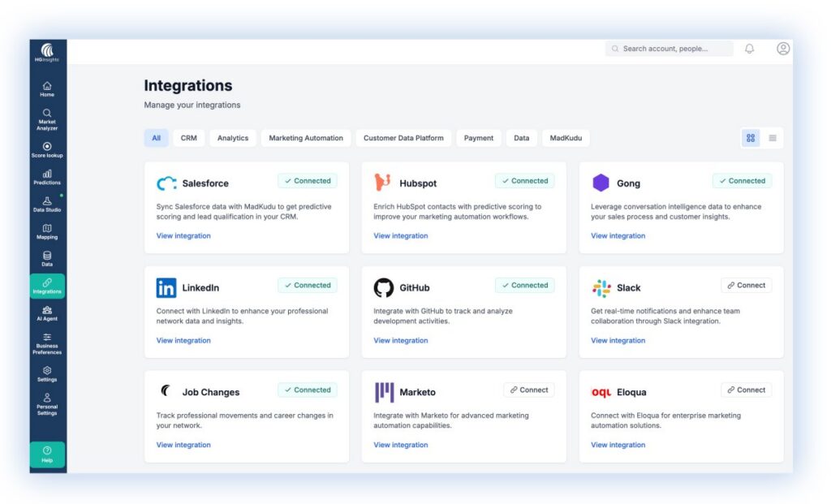View integration for Gong

(x=618, y=236)
